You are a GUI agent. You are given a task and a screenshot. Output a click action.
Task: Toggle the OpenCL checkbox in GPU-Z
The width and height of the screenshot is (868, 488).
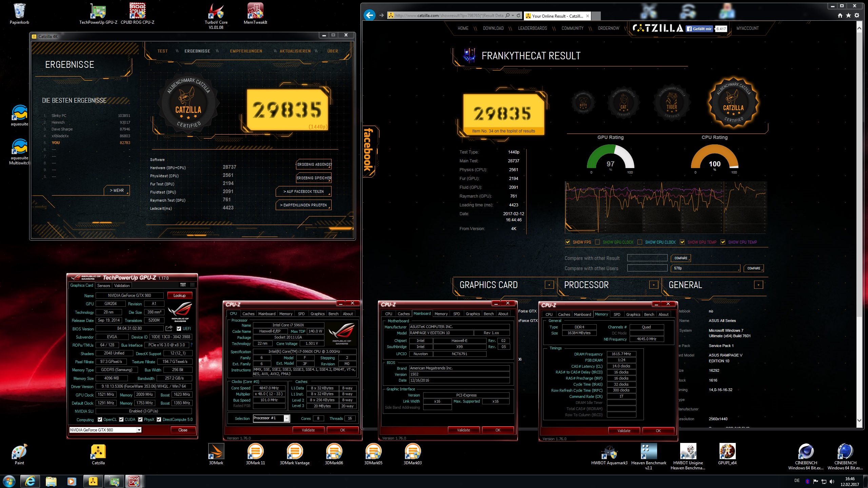100,420
